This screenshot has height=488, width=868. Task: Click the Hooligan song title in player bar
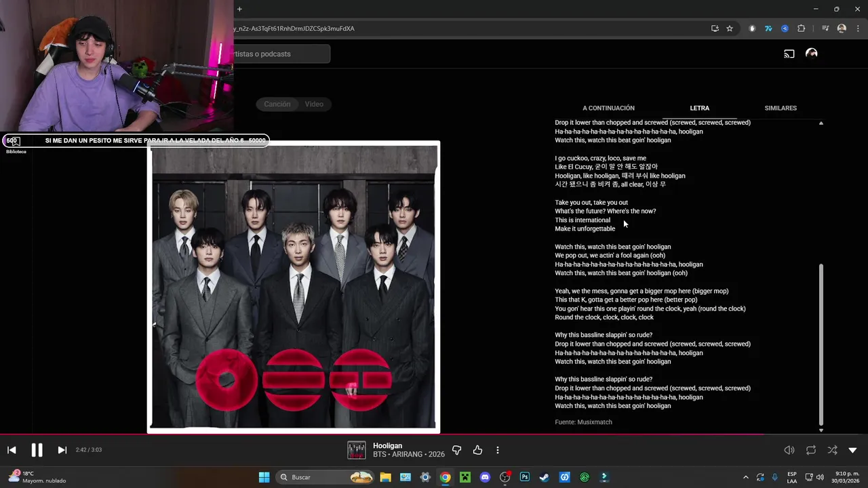[387, 446]
